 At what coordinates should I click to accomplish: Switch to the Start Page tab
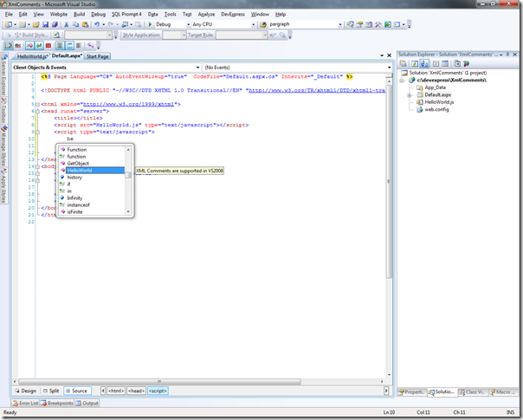coord(97,56)
